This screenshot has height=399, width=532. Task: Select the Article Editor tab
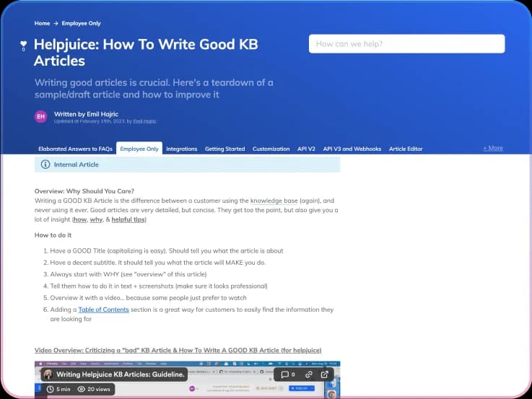click(x=406, y=149)
